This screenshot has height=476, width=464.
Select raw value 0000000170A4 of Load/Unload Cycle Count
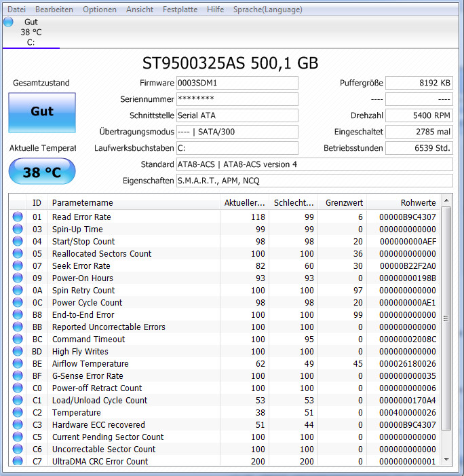point(408,401)
